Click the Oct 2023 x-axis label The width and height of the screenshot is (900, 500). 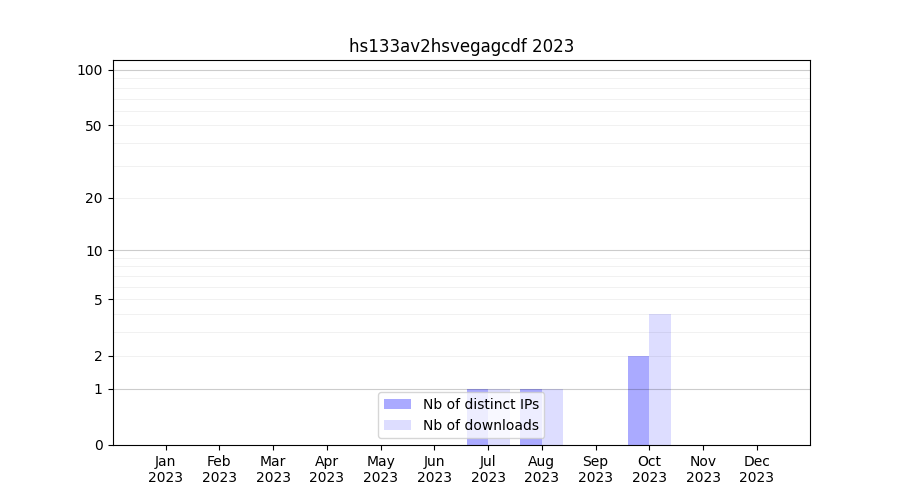(649, 469)
